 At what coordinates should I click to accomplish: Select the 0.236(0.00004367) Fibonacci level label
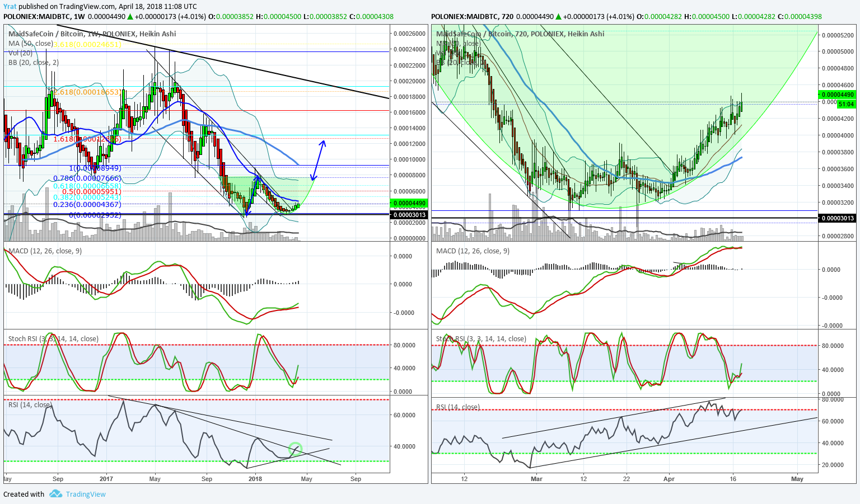click(x=87, y=205)
